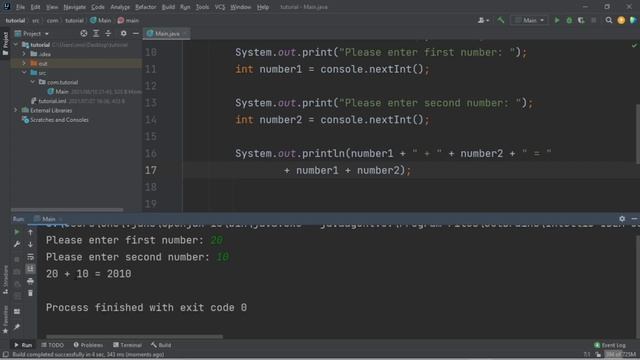The width and height of the screenshot is (640, 360).
Task: Click the Down the Stack Trace arrow
Action: pos(30,244)
